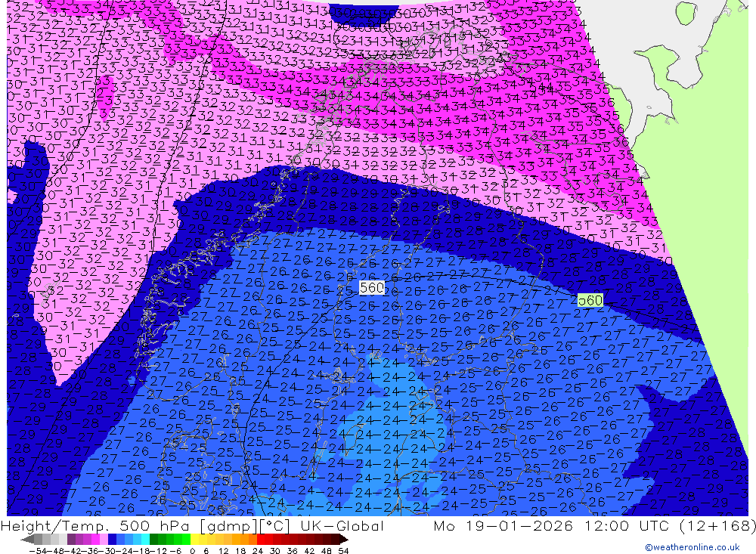
Task: Click the (12+168) forecast hour label
Action: click(717, 525)
